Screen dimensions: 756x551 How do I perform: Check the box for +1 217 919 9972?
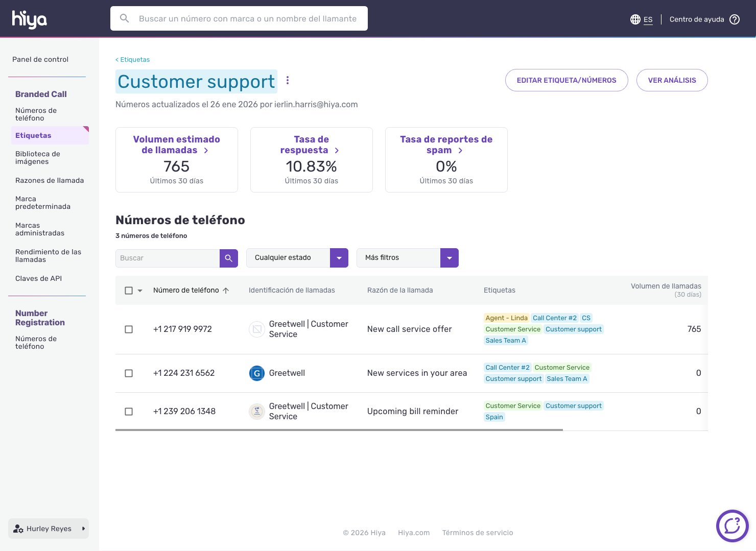click(129, 329)
